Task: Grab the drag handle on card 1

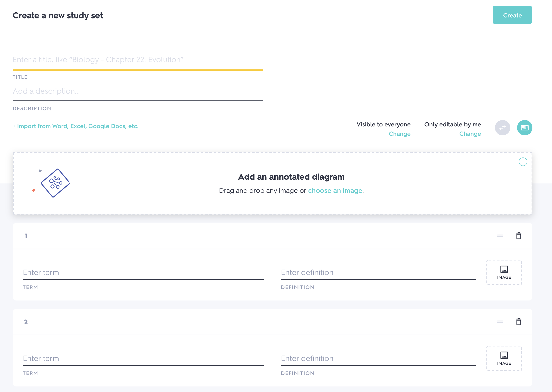Action: click(x=500, y=236)
